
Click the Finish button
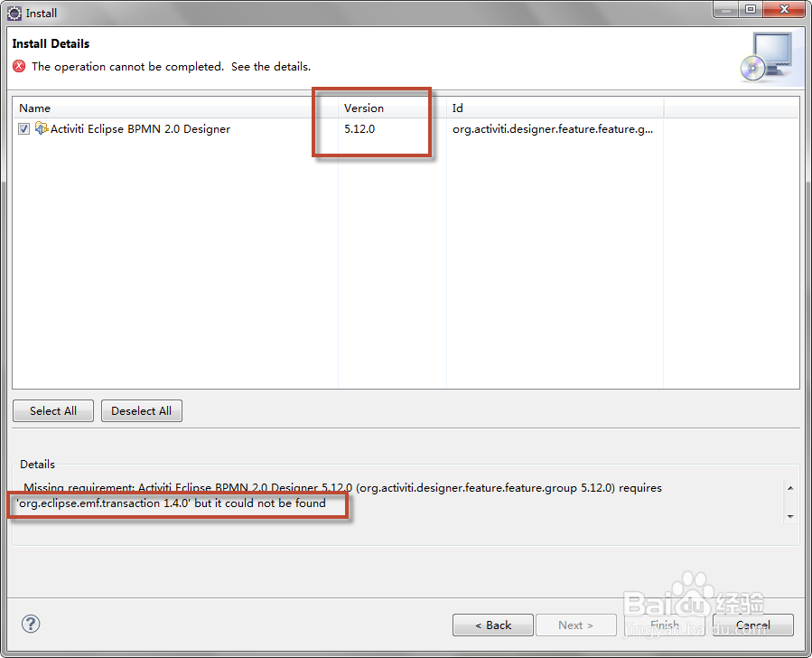coord(665,625)
